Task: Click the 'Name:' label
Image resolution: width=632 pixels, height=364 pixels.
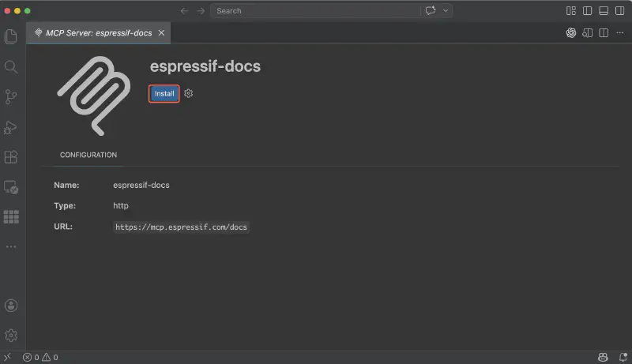Action: coord(66,186)
